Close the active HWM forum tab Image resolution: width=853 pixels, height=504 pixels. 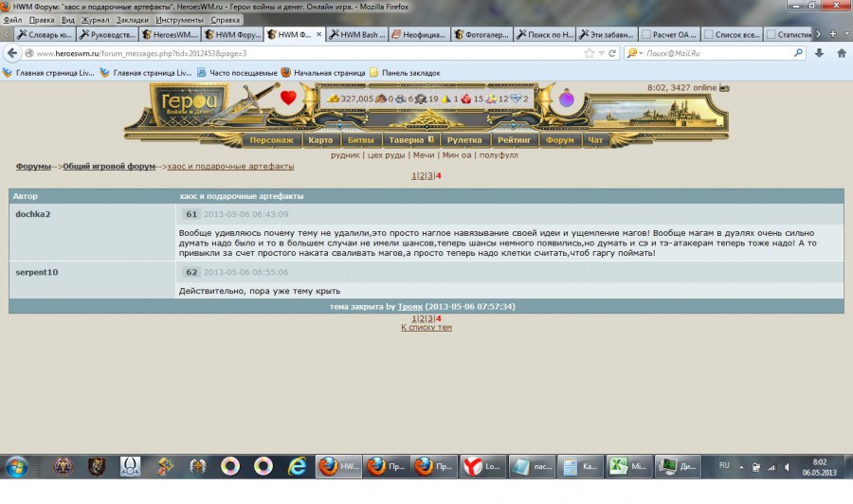pos(318,34)
